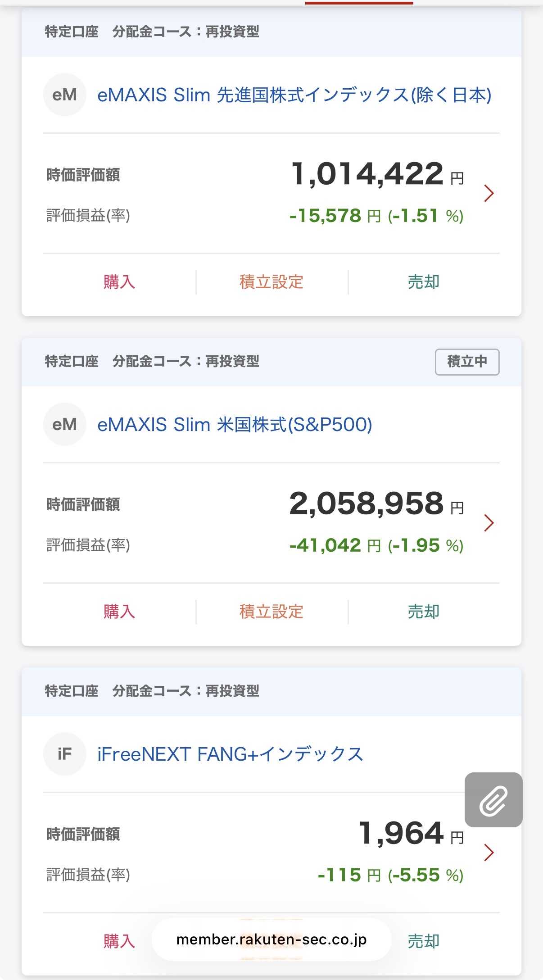This screenshot has height=980, width=543.
Task: Tap 売却 for FANG+ fund
Action: pyautogui.click(x=423, y=941)
